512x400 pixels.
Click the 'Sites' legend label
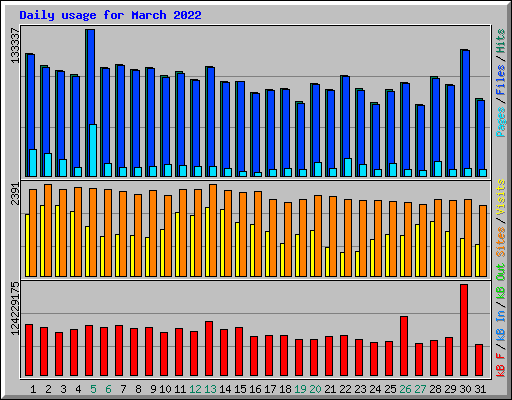coord(501,242)
